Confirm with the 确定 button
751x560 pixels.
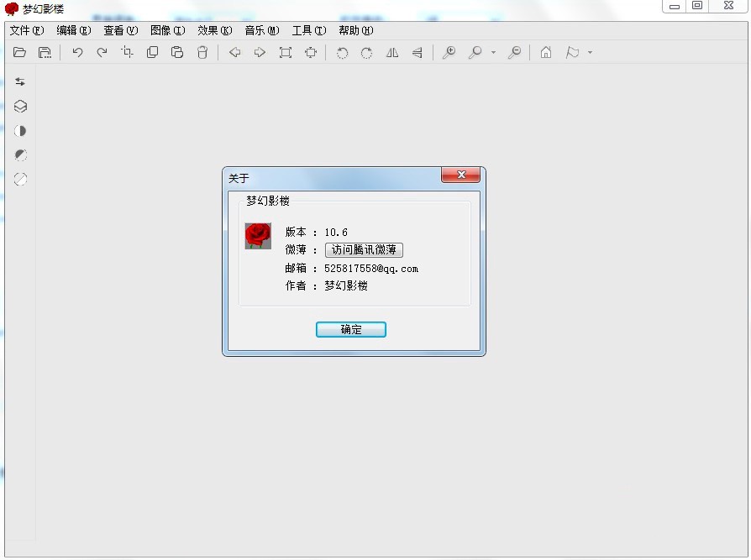click(351, 329)
